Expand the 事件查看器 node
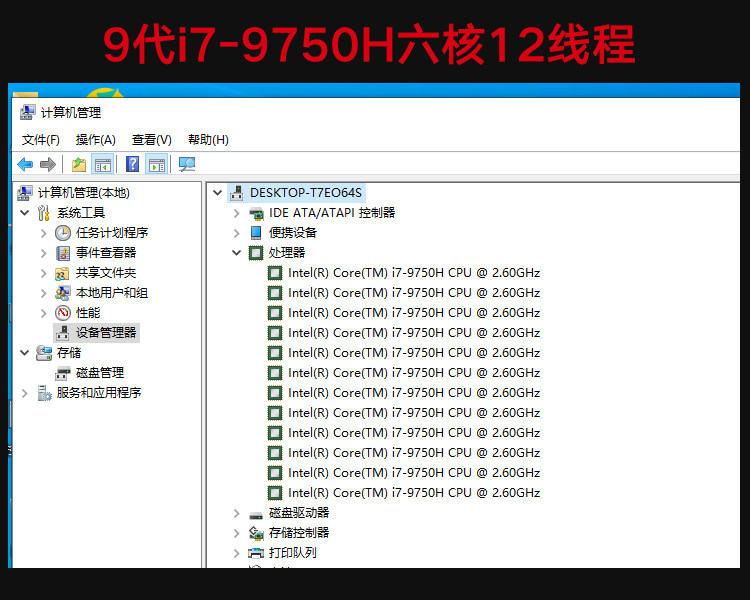750x600 pixels. tap(44, 253)
